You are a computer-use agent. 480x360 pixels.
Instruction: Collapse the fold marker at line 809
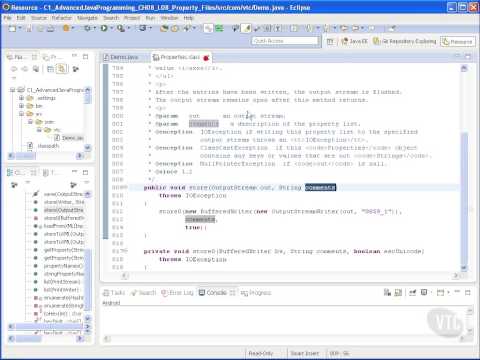[126, 188]
